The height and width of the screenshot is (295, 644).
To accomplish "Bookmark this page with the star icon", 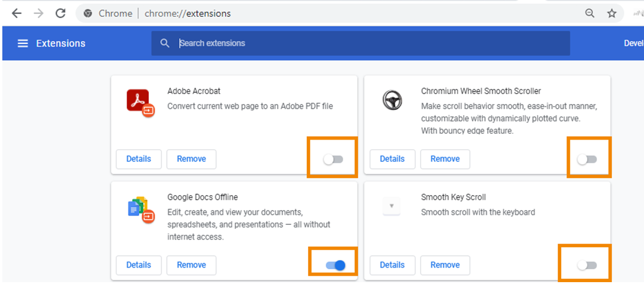I will 611,13.
